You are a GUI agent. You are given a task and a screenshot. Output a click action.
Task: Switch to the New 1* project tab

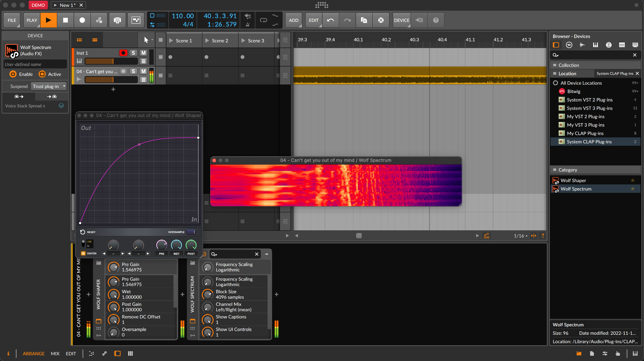[67, 5]
